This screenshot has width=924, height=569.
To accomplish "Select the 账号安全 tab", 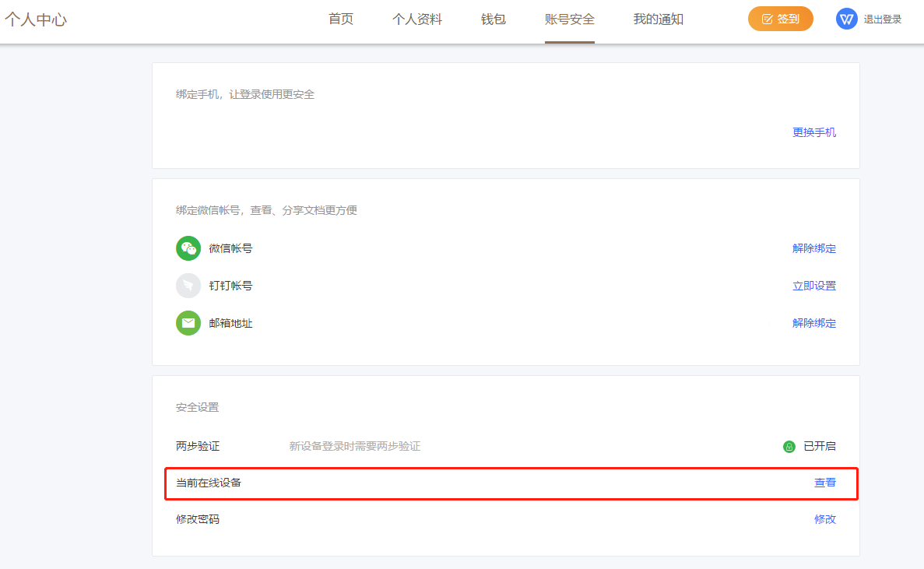I will [570, 19].
